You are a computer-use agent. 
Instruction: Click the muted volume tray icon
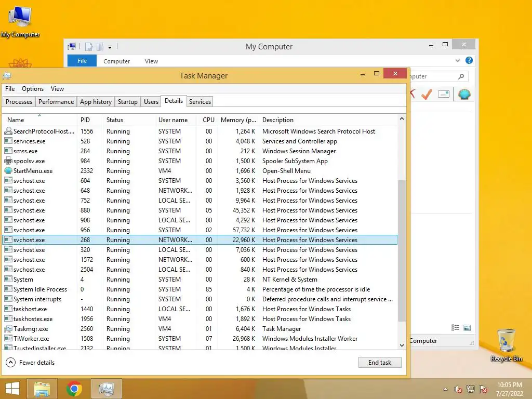click(x=458, y=389)
